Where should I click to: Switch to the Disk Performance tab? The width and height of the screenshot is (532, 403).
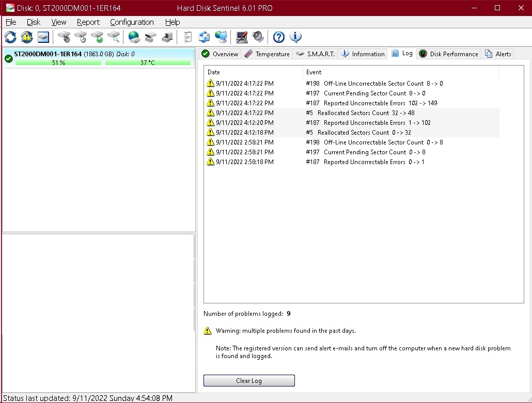coord(448,54)
